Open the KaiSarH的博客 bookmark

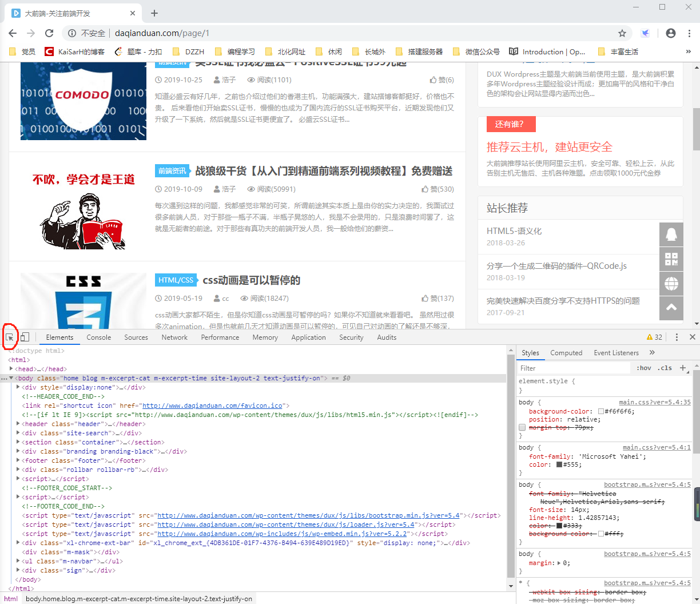(75, 51)
